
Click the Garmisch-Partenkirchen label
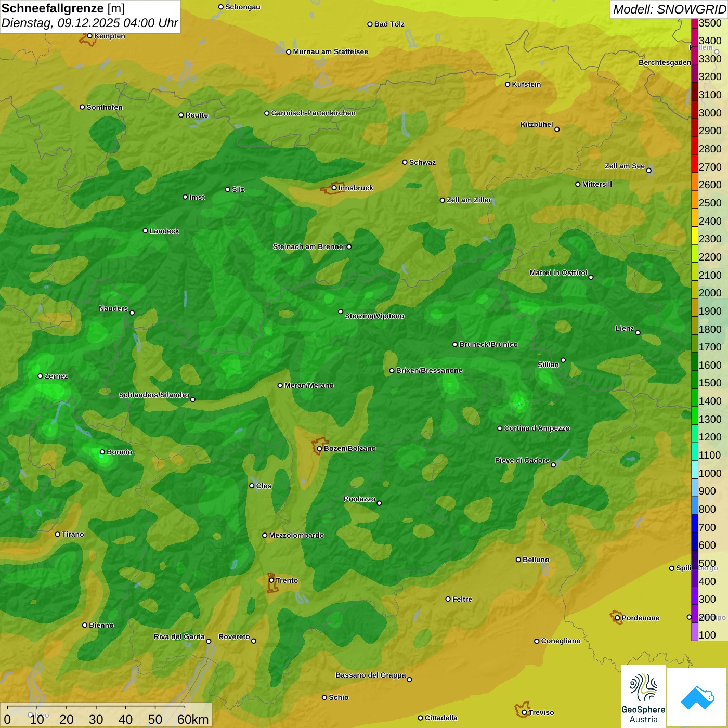[314, 113]
